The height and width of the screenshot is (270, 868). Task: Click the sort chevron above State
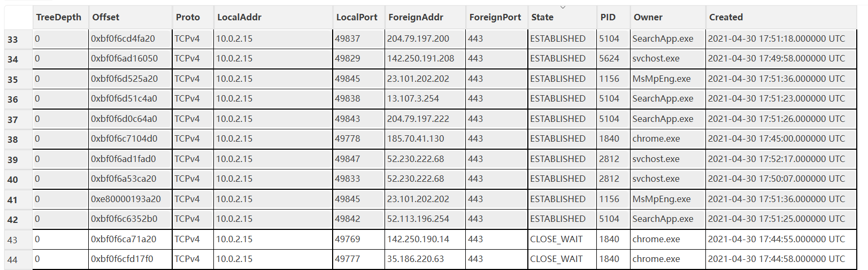[x=563, y=7]
